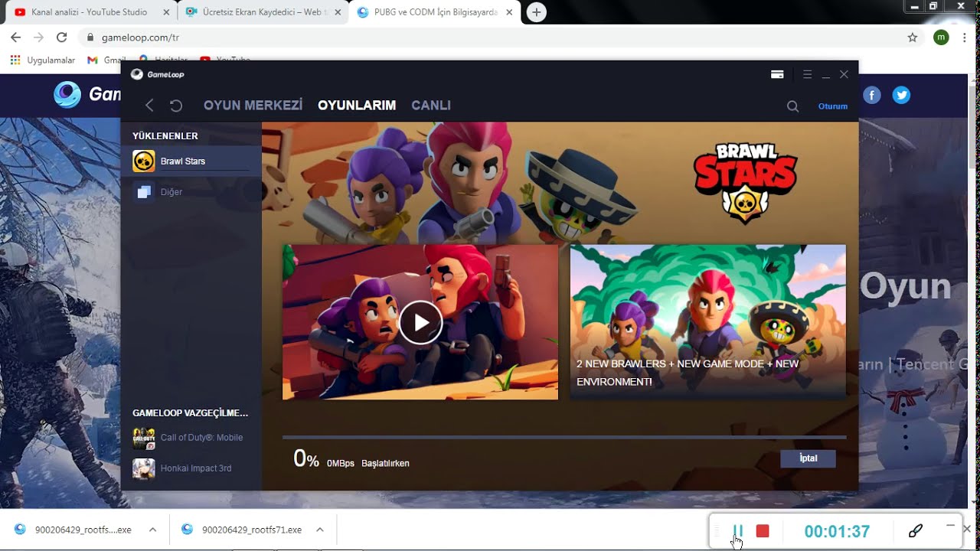The height and width of the screenshot is (551, 980).
Task: Cancel download with İptal button
Action: 808,458
